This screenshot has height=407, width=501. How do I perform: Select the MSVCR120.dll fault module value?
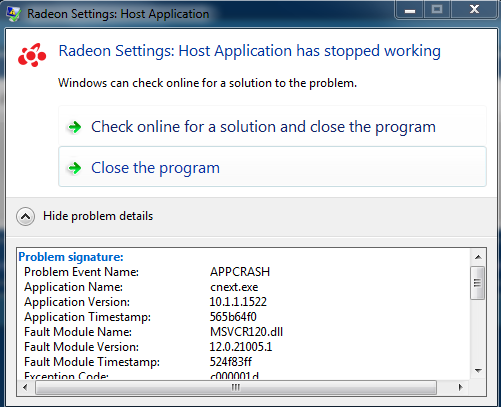pyautogui.click(x=246, y=332)
